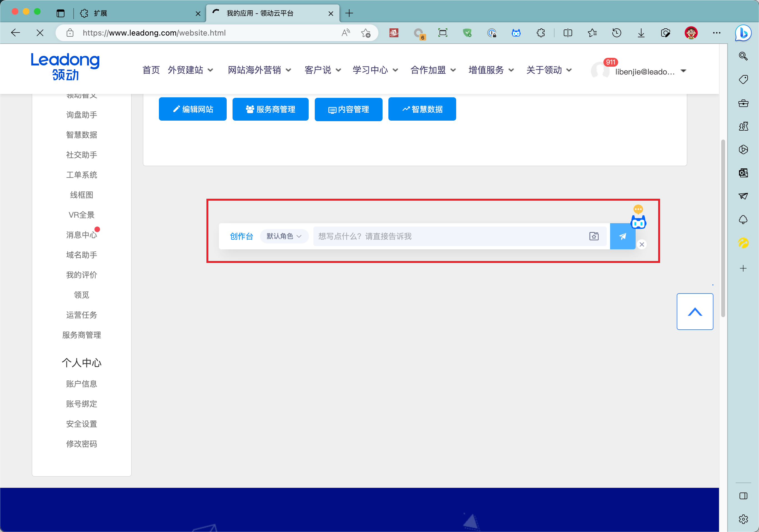Screen dimensions: 759x532
Task: Open the browser Downloads icon
Action: tap(641, 33)
